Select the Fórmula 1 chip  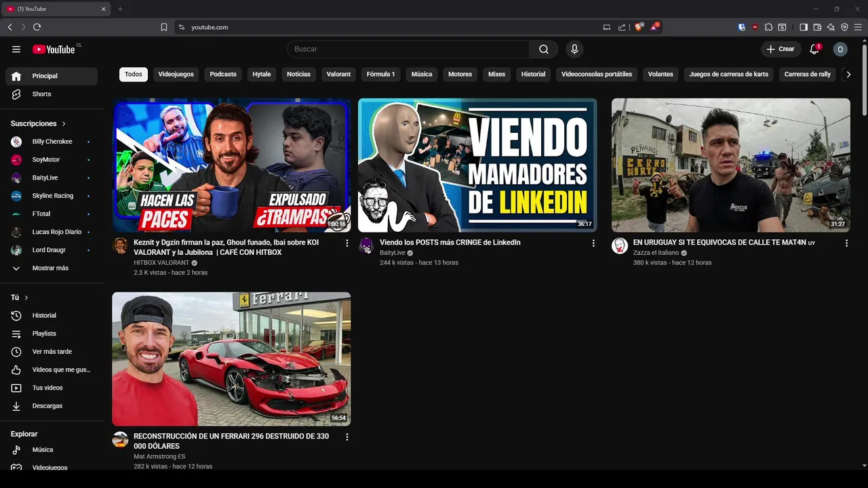pos(380,75)
